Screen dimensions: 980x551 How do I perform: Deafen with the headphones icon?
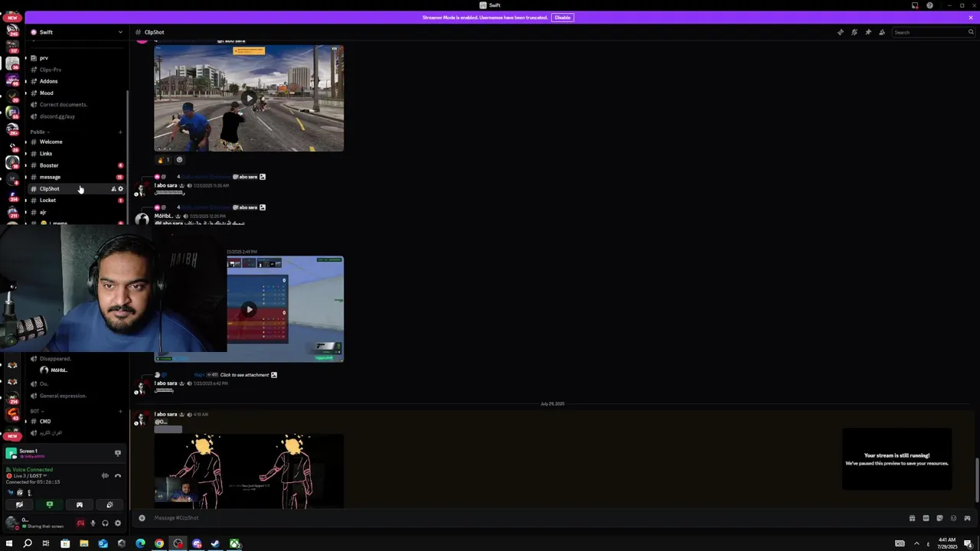click(x=105, y=523)
